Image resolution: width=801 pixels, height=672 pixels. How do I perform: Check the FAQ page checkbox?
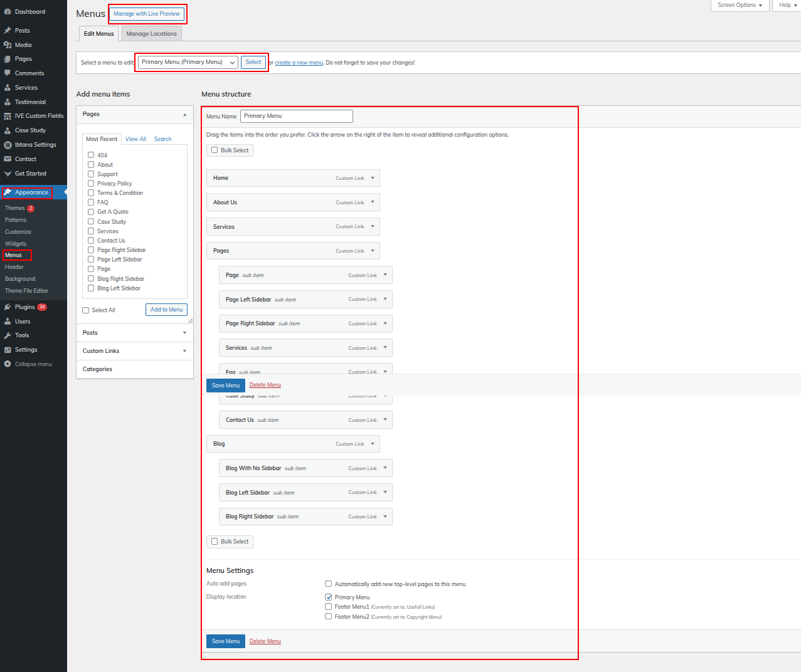tap(91, 202)
